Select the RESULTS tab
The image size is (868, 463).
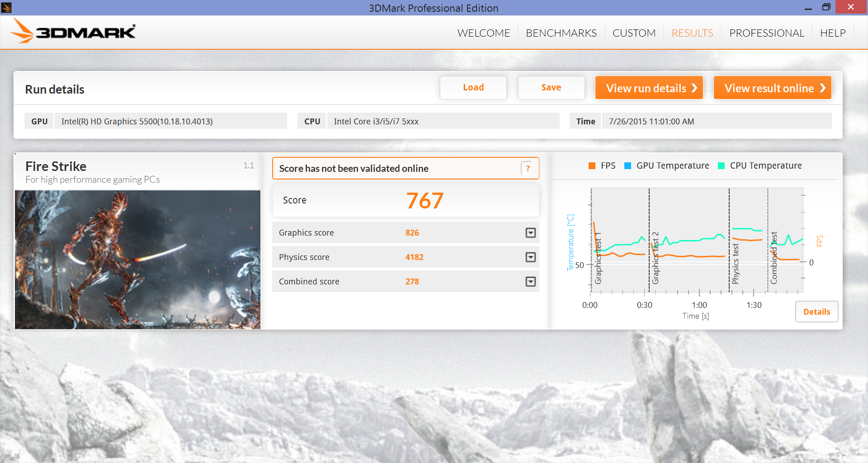692,33
